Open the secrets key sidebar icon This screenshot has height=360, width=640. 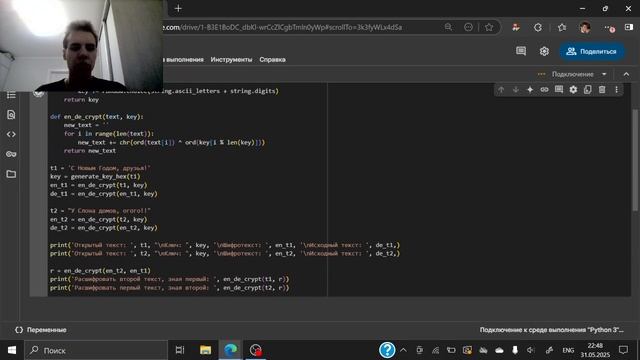click(x=11, y=154)
